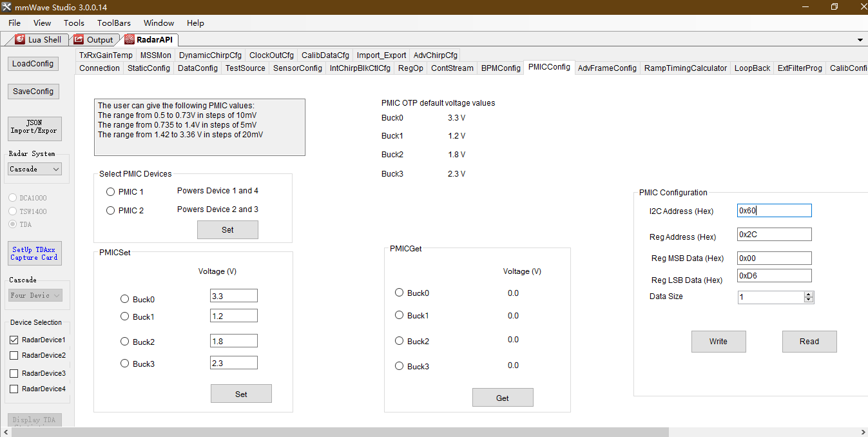868x437 pixels.
Task: Switch to the AdvFrameConfig tab
Action: tap(607, 68)
